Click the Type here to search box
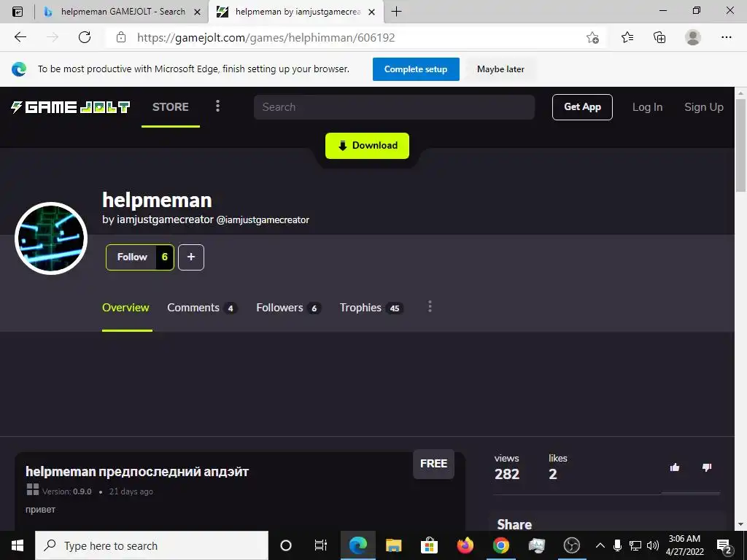Viewport: 747px width, 560px height. tap(152, 545)
